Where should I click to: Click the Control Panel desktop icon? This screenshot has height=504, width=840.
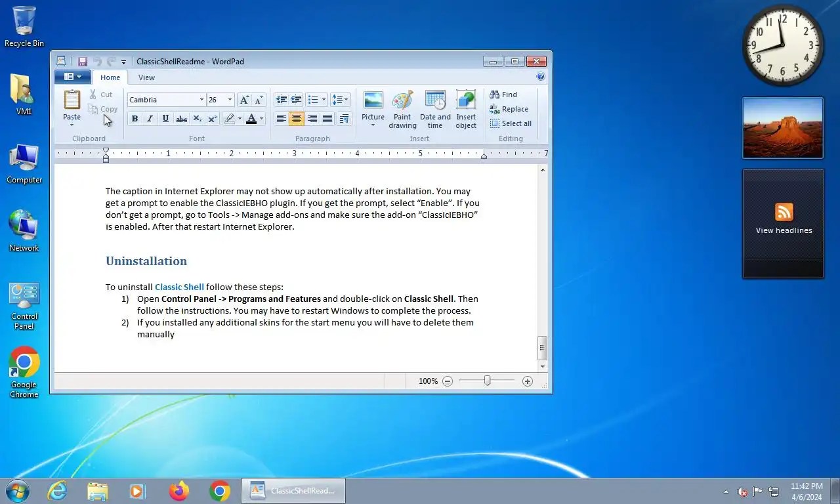pyautogui.click(x=24, y=306)
